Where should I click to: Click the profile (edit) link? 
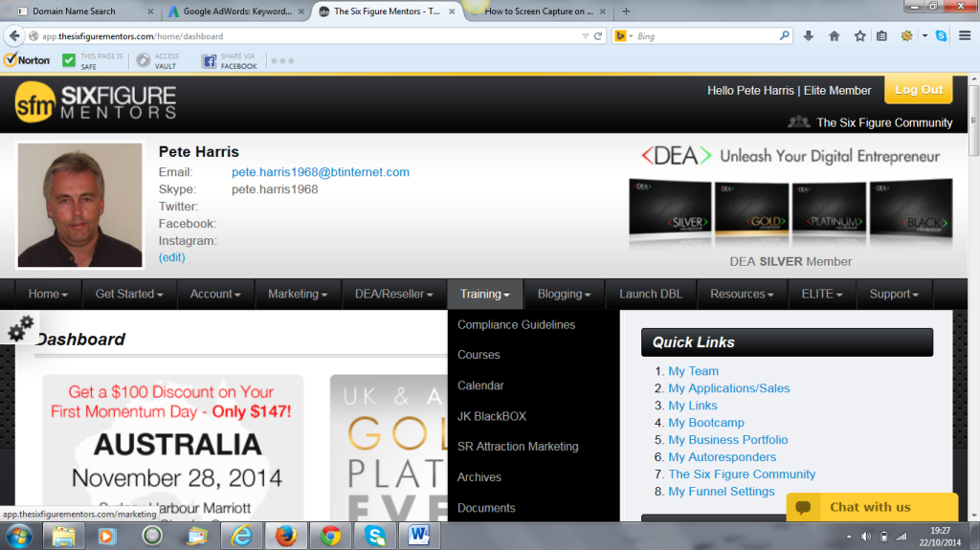tap(172, 257)
